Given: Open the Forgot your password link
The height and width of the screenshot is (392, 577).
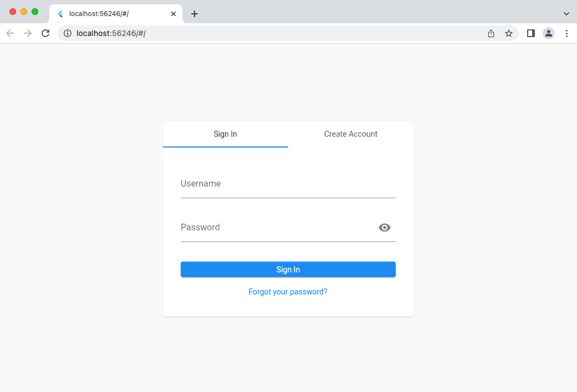Looking at the screenshot, I should pos(288,291).
